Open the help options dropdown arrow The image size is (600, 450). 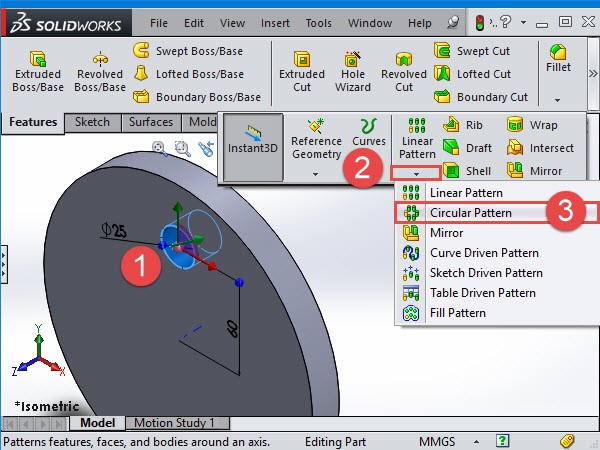(x=523, y=22)
